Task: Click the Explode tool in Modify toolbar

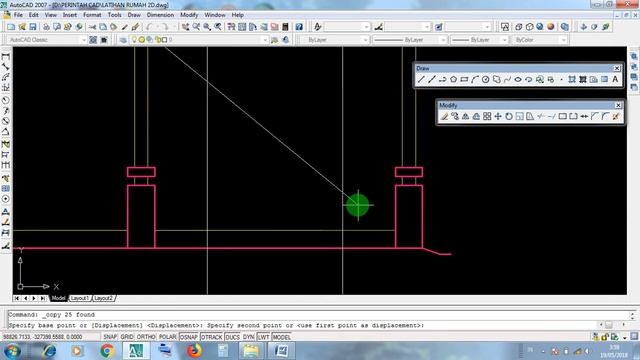Action: click(616, 117)
